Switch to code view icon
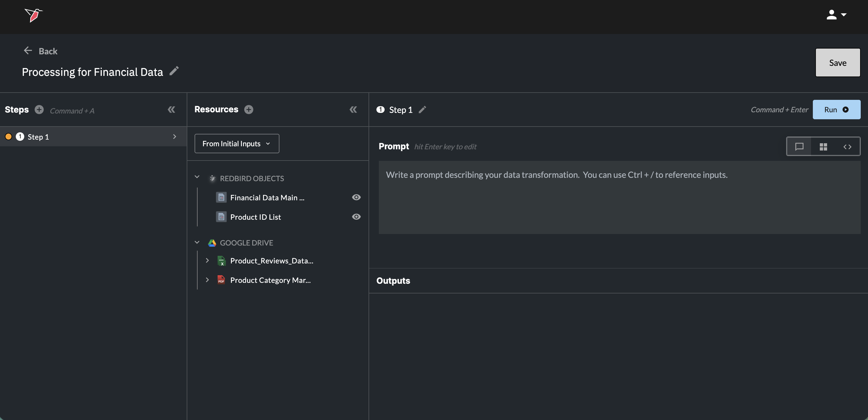This screenshot has height=420, width=868. [847, 147]
